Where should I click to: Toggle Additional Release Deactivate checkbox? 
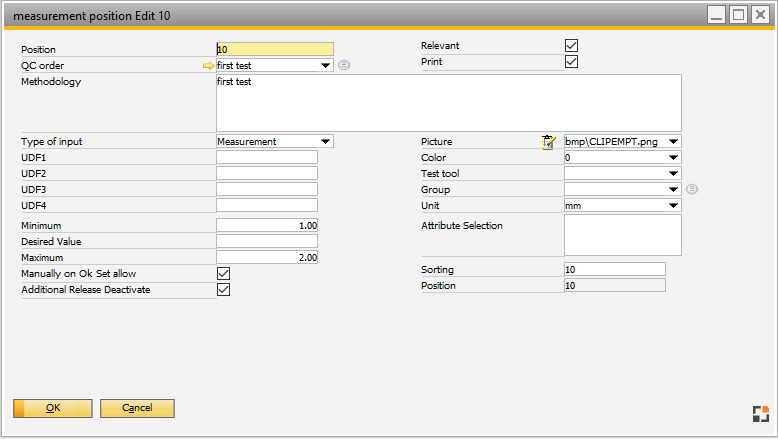(224, 290)
